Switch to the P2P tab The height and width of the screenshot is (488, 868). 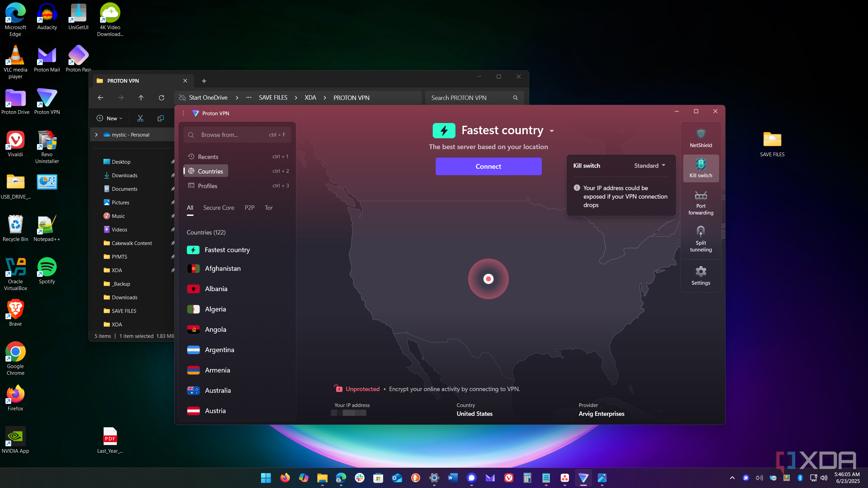coord(250,208)
